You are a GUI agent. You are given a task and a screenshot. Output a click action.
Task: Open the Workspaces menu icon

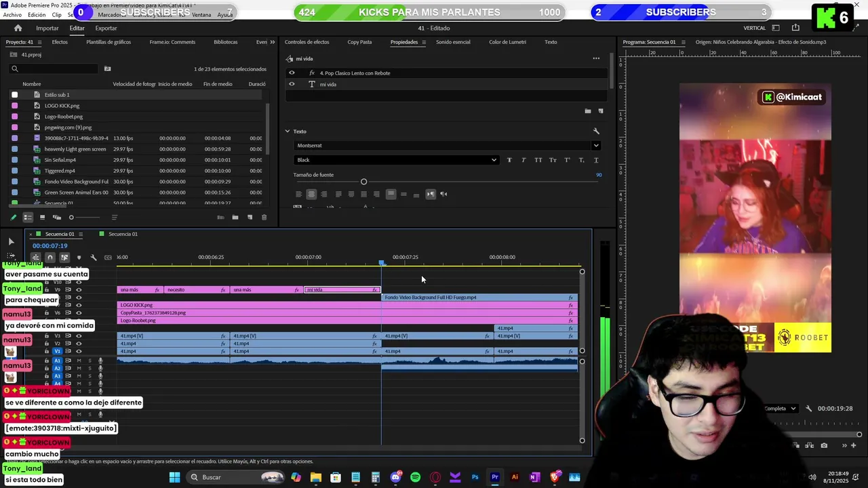pos(776,28)
